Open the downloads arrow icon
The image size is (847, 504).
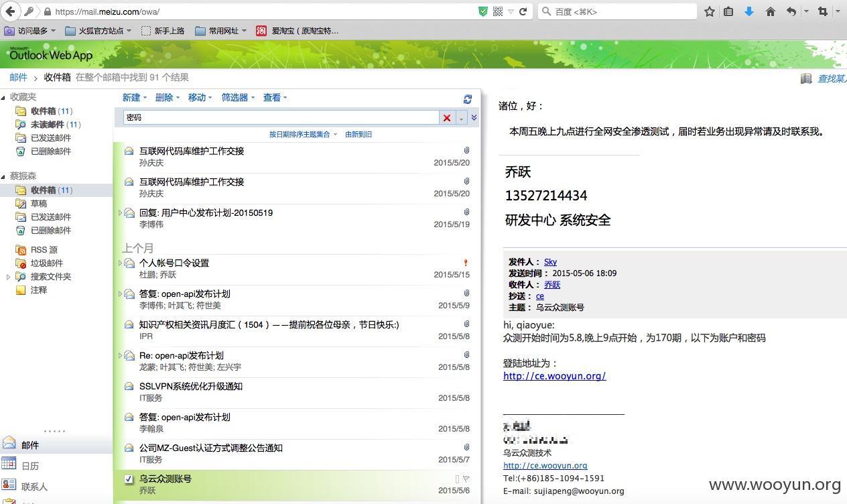tap(749, 11)
